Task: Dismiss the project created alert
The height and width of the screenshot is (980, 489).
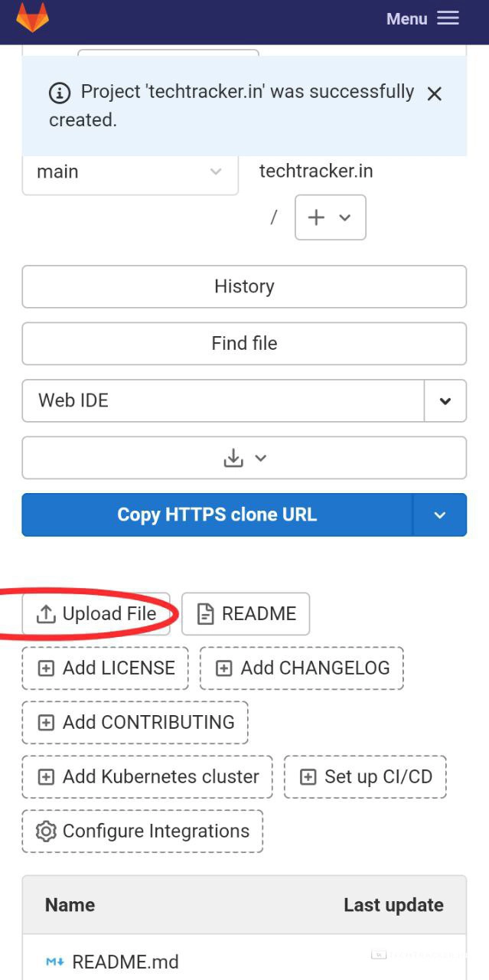Action: [435, 93]
